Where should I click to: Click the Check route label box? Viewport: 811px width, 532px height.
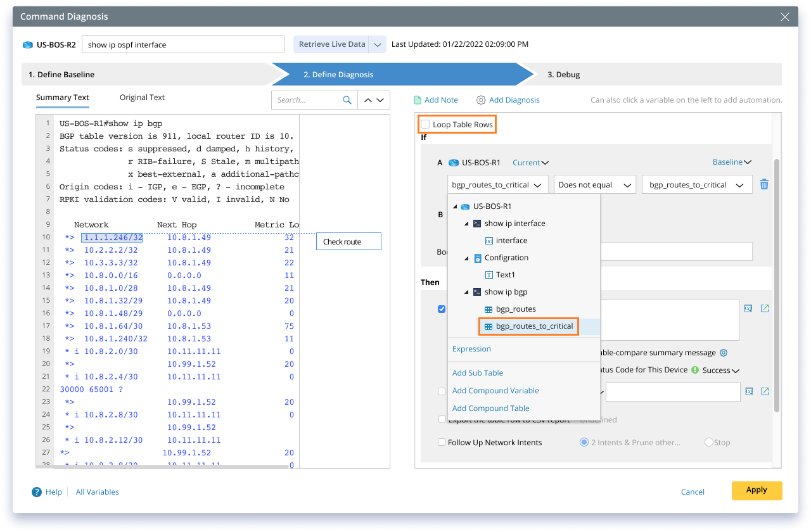tap(348, 241)
